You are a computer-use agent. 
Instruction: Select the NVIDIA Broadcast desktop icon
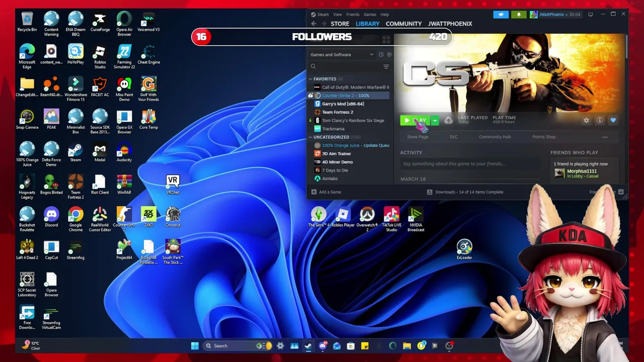point(416,220)
